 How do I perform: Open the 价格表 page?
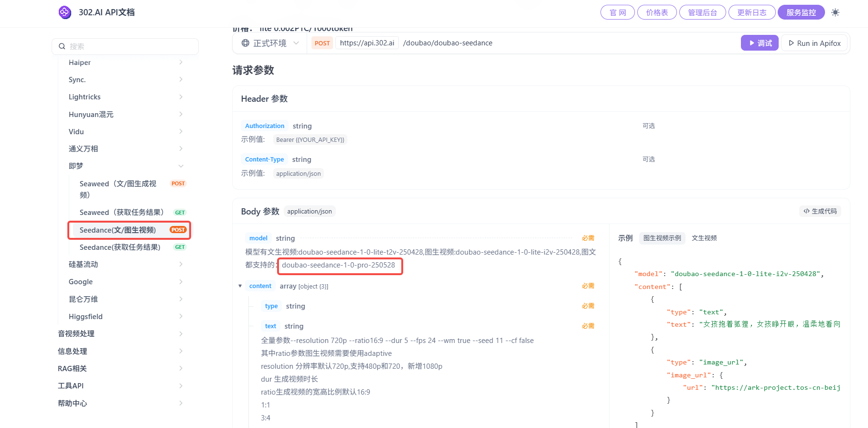(657, 12)
